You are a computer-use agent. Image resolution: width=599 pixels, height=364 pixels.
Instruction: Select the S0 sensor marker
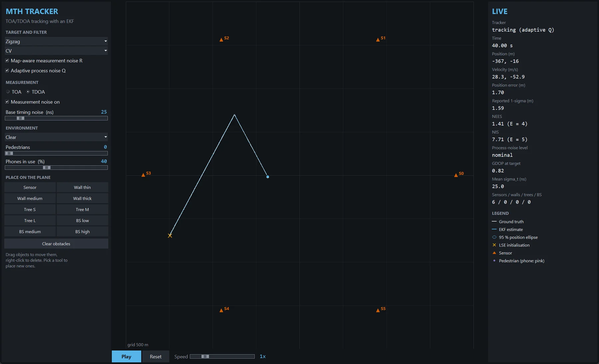pos(456,175)
